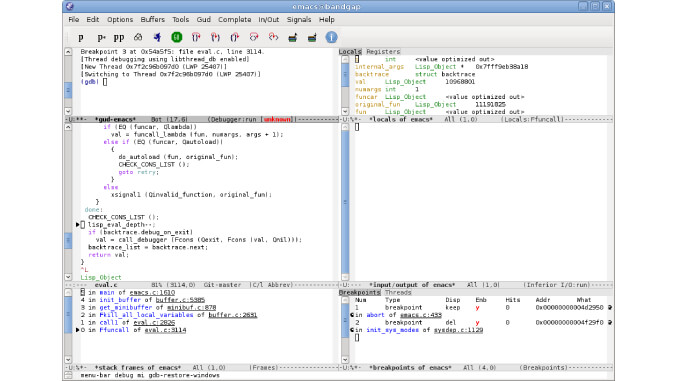The image size is (678, 381).
Task: Click frame arrow beside Ffuncall stack entry
Action: [x=78, y=330]
